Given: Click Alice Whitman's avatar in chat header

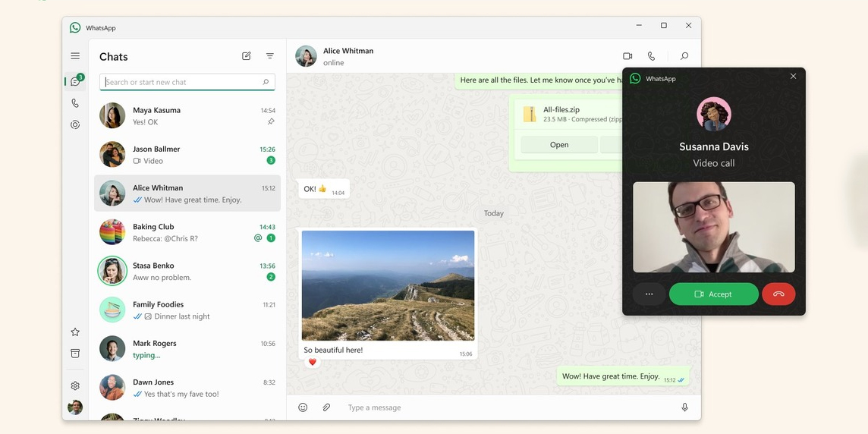Looking at the screenshot, I should pyautogui.click(x=306, y=56).
